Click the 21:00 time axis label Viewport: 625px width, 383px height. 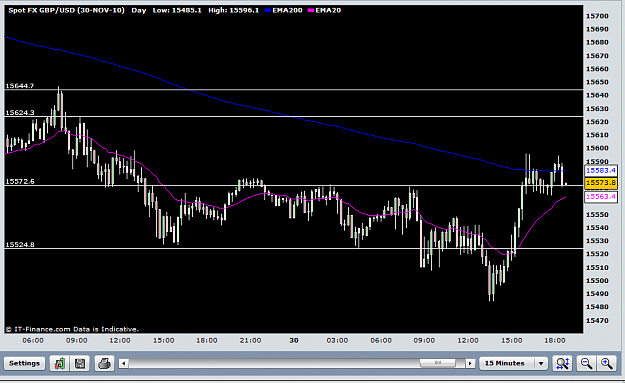click(250, 340)
